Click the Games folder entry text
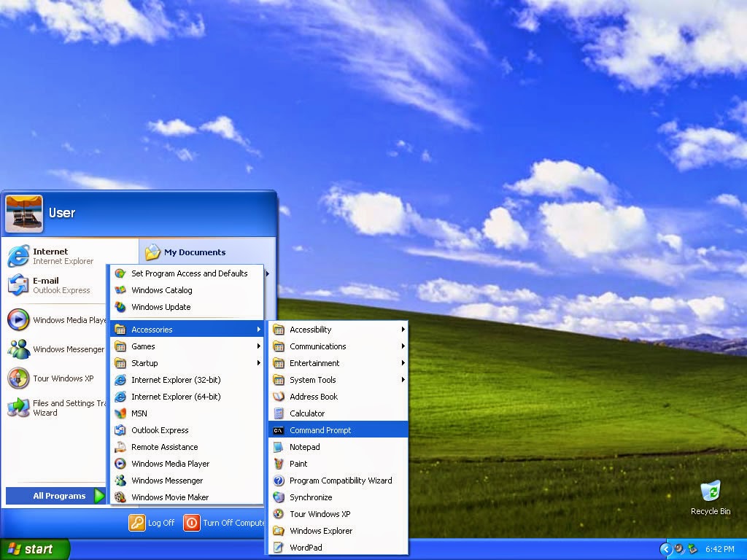Image resolution: width=747 pixels, height=560 pixels. coord(143,346)
